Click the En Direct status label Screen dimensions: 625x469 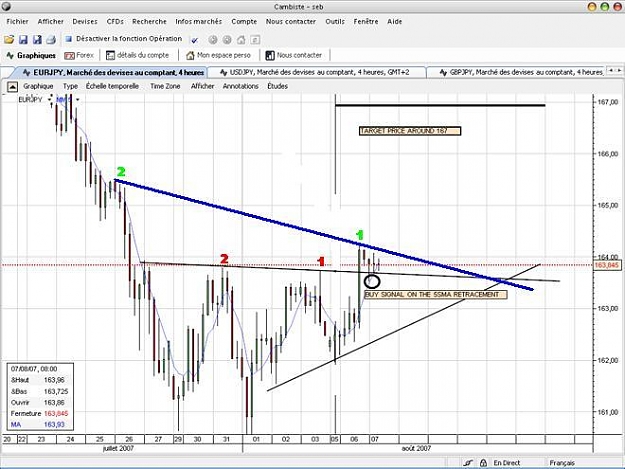tap(507, 463)
